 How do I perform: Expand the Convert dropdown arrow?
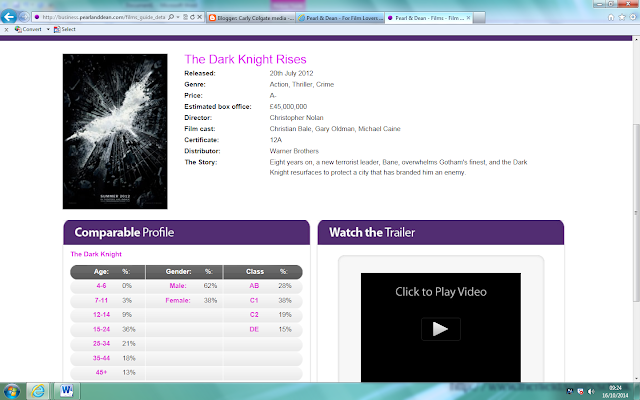48,29
